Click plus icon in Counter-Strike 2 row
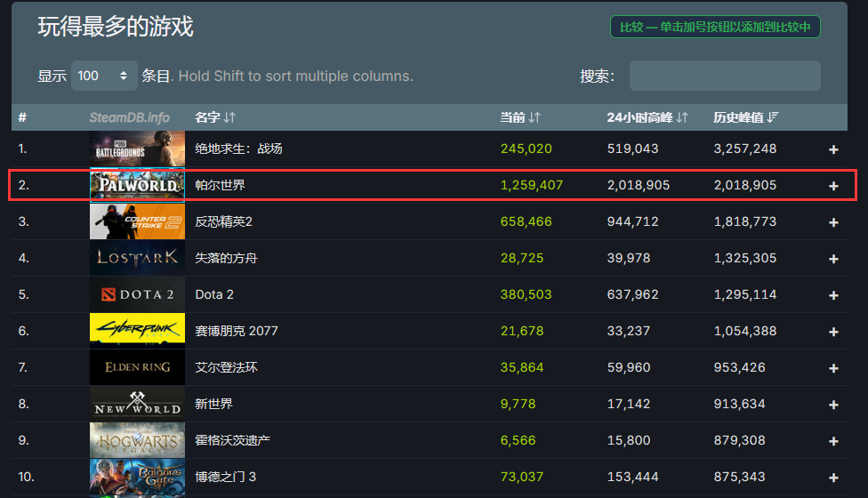This screenshot has width=868, height=498. pos(833,222)
